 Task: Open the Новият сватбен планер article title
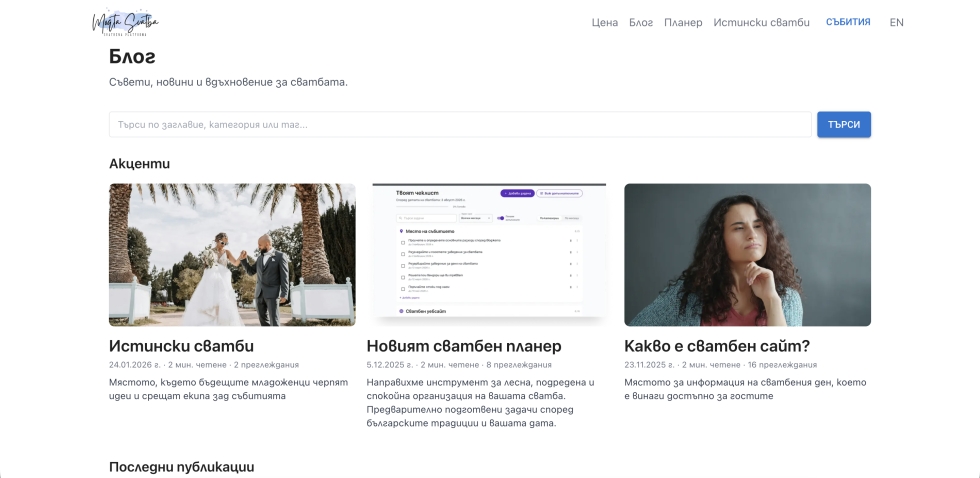click(x=464, y=346)
